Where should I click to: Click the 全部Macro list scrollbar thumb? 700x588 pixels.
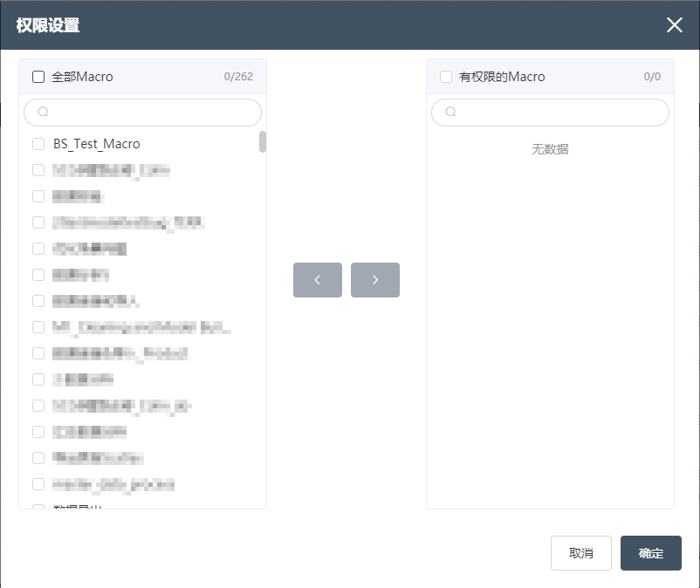(263, 141)
